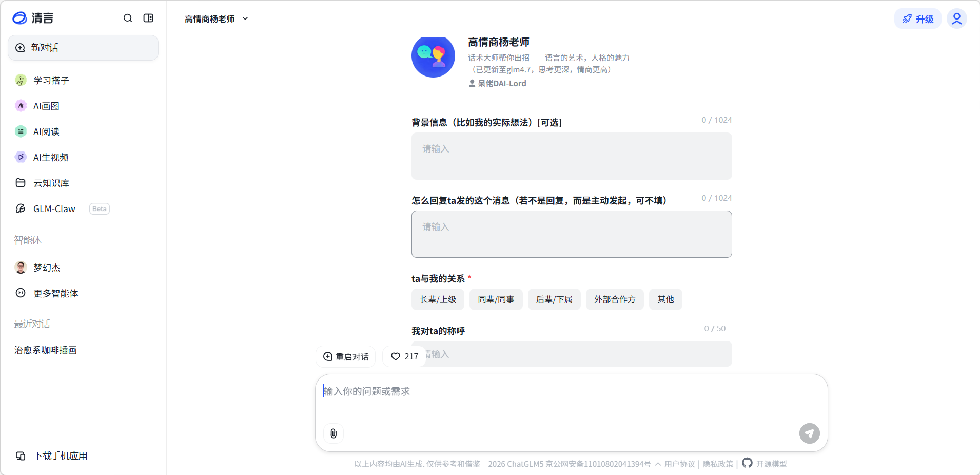Focus the 怎么回复ta发的这个消息 input field
This screenshot has height=475, width=980.
click(x=572, y=234)
